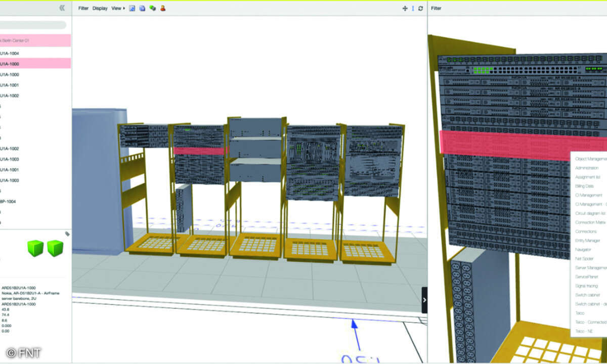The width and height of the screenshot is (607, 364).
Task: Click the search field in tree panel
Action: [x=33, y=25]
